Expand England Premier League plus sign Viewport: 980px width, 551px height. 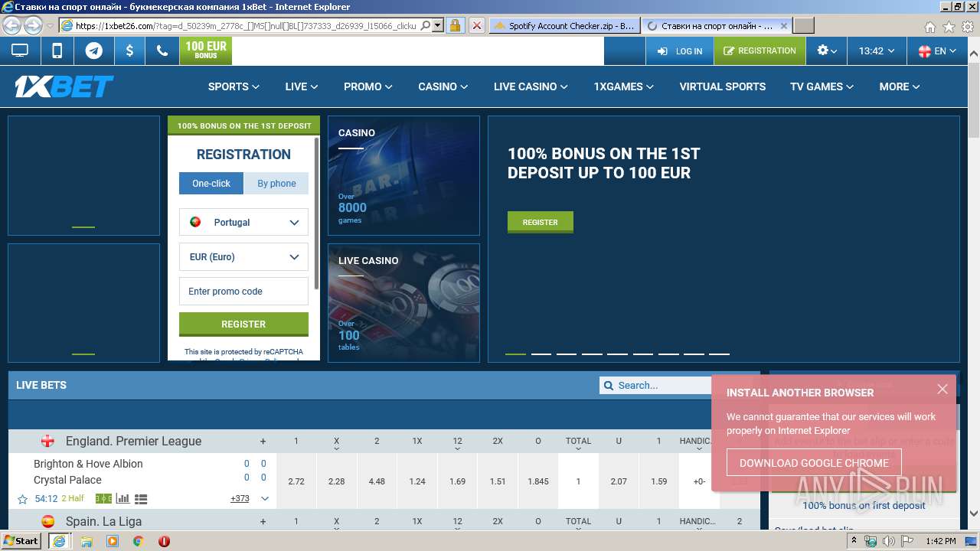point(263,442)
